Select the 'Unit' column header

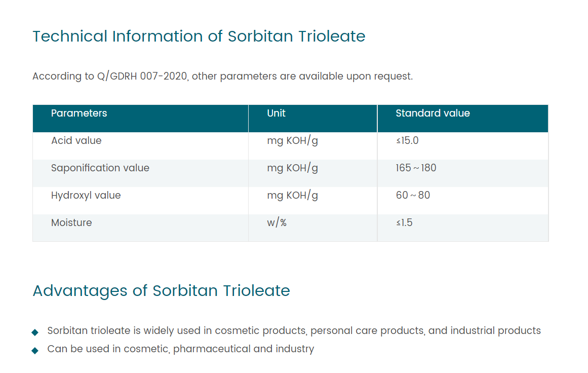pos(276,114)
